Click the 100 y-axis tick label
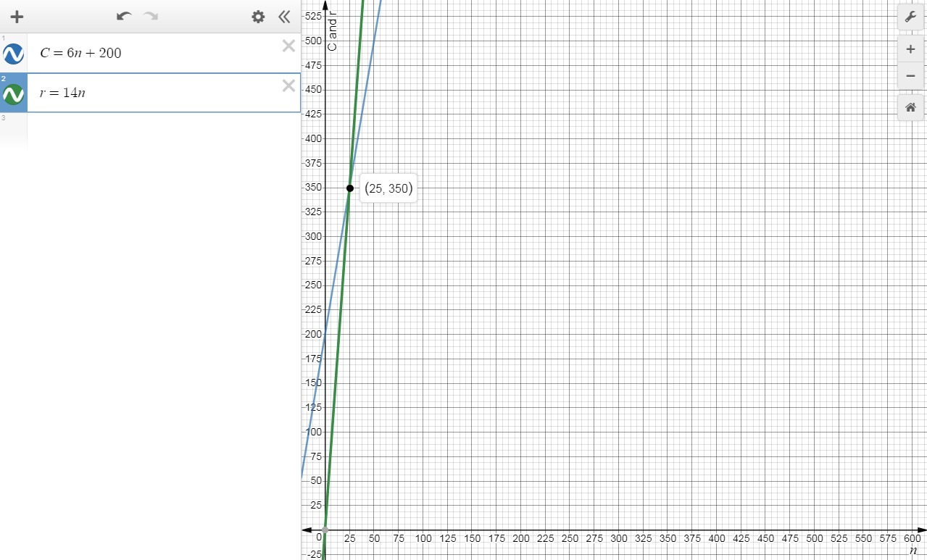 [x=313, y=432]
